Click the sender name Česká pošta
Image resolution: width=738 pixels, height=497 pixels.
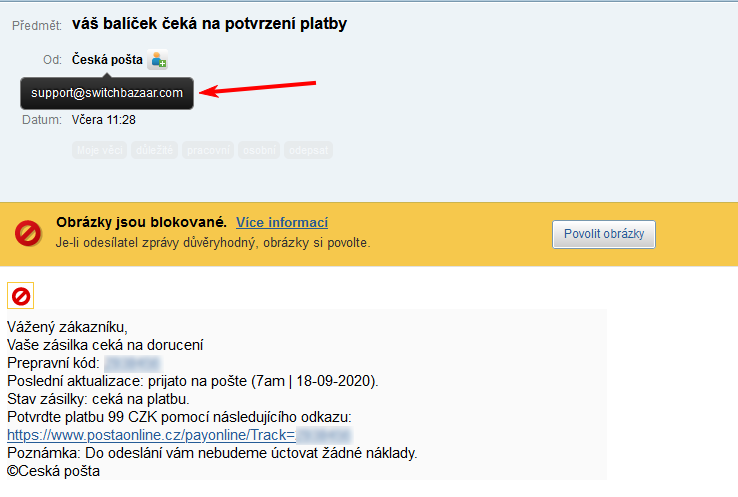click(x=107, y=60)
